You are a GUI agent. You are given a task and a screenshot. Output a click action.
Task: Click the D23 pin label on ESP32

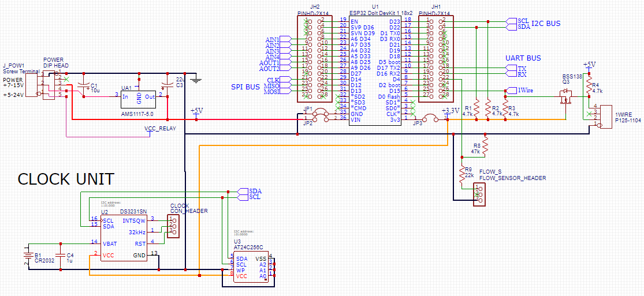coord(394,22)
